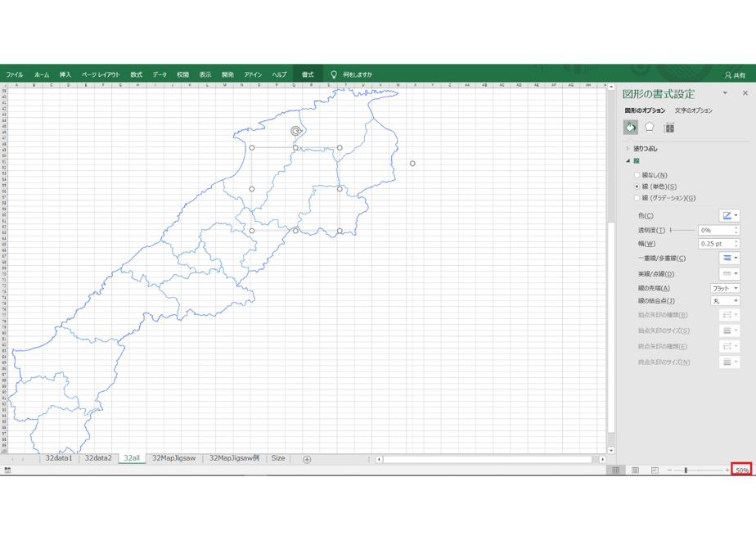Click the zoom slider in status bar

686,470
